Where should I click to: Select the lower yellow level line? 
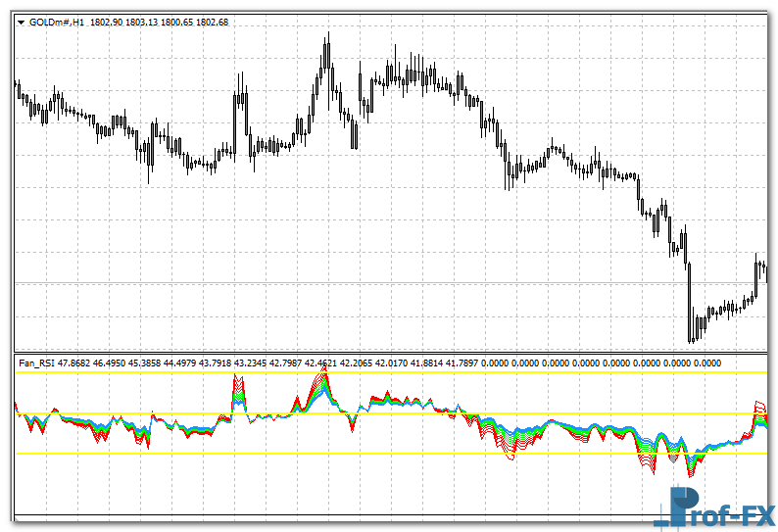392,454
